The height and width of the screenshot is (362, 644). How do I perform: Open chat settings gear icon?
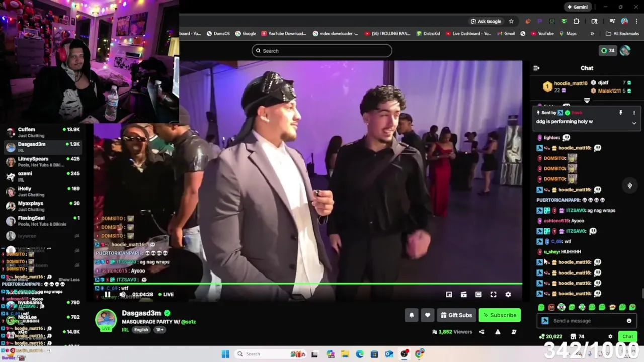pyautogui.click(x=610, y=337)
